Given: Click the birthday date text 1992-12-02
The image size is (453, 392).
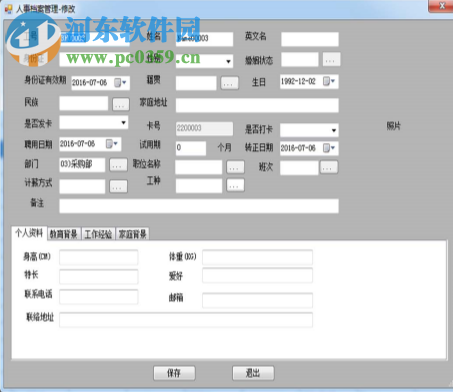Looking at the screenshot, I should 298,81.
